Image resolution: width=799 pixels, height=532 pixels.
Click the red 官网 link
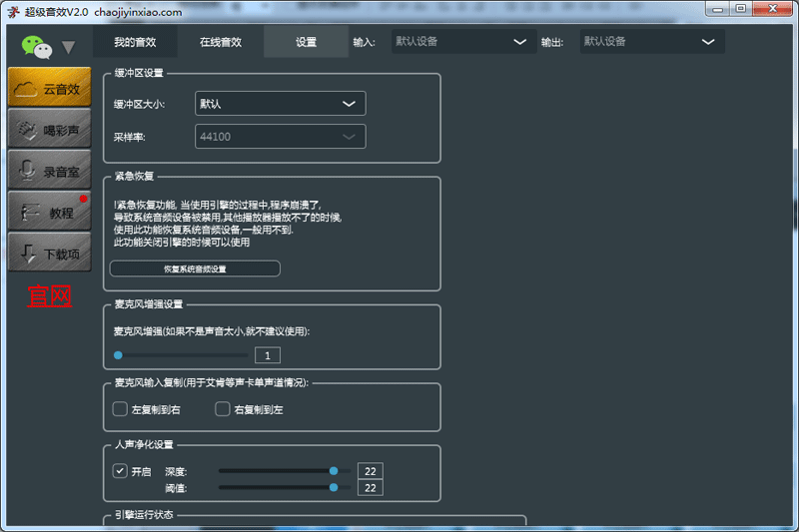coord(49,296)
